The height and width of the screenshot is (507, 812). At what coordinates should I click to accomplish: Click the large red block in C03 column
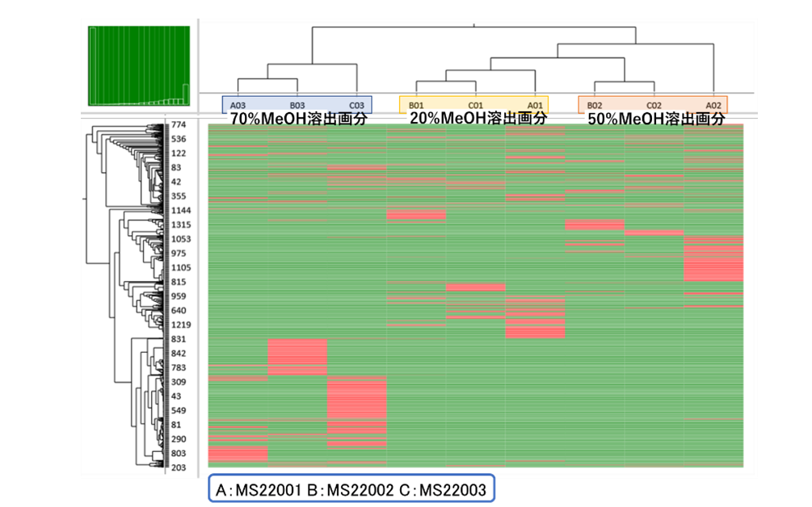(x=357, y=398)
